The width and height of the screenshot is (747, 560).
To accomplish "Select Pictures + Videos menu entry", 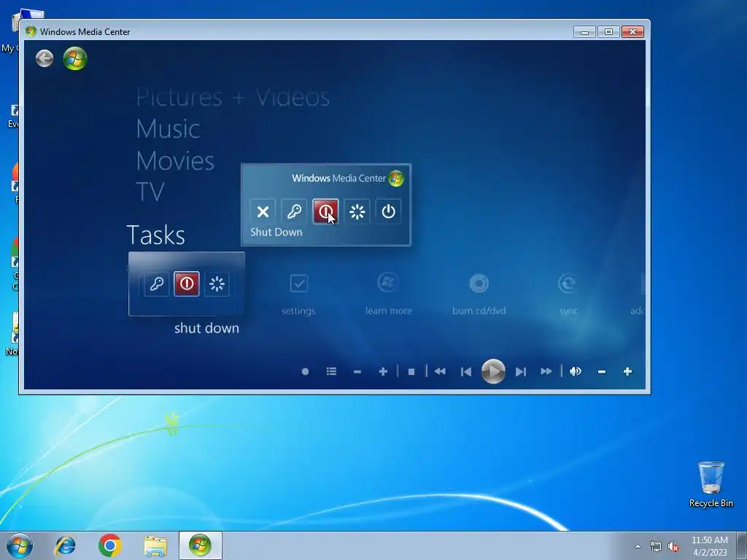I will 233,98.
